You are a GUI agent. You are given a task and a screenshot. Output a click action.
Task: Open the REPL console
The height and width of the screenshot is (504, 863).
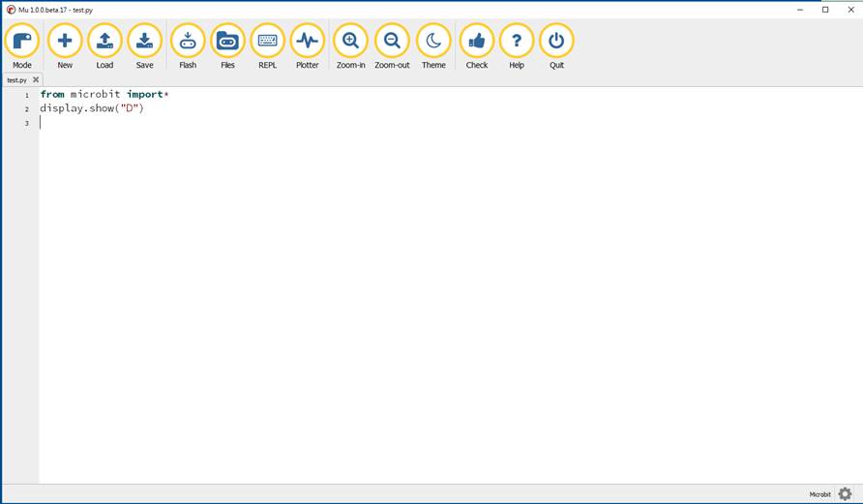click(x=267, y=46)
